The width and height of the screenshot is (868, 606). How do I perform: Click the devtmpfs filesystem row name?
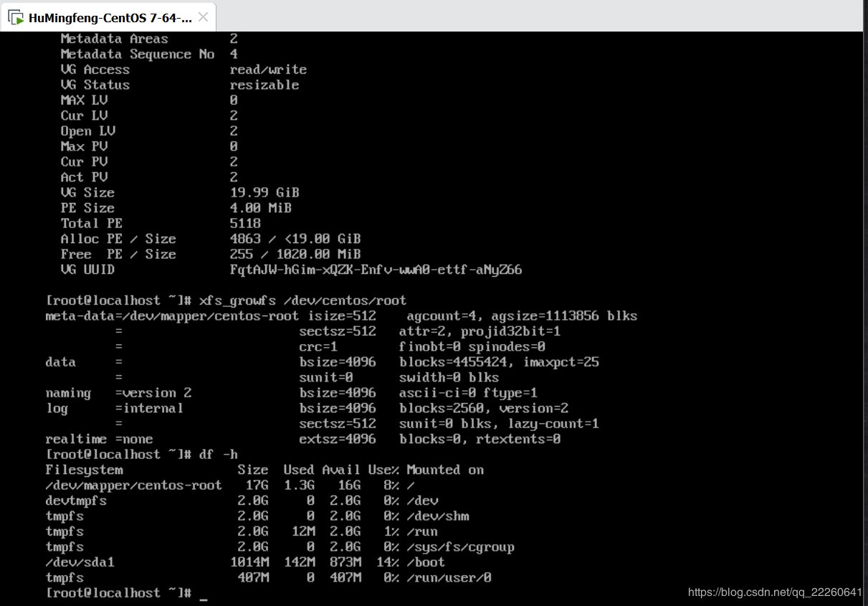(76, 501)
